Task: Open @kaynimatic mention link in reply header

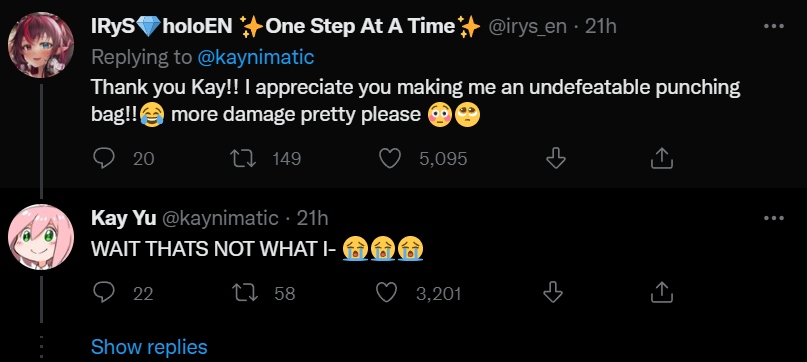Action: 255,57
